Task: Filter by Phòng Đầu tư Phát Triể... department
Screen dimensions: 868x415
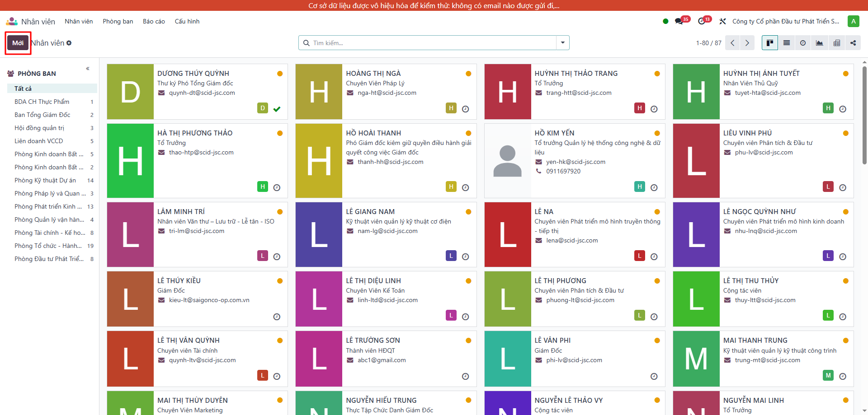Action: pyautogui.click(x=52, y=259)
